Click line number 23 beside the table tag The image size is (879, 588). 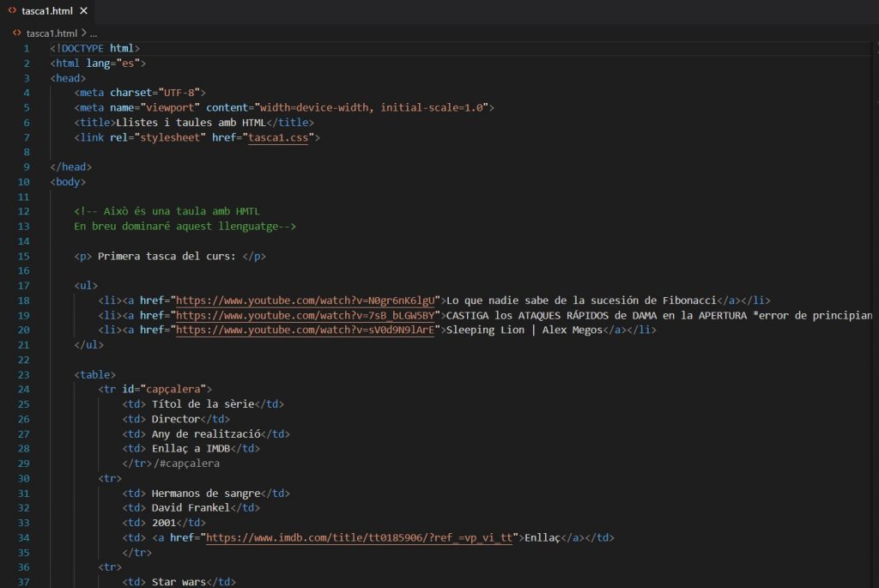23,374
